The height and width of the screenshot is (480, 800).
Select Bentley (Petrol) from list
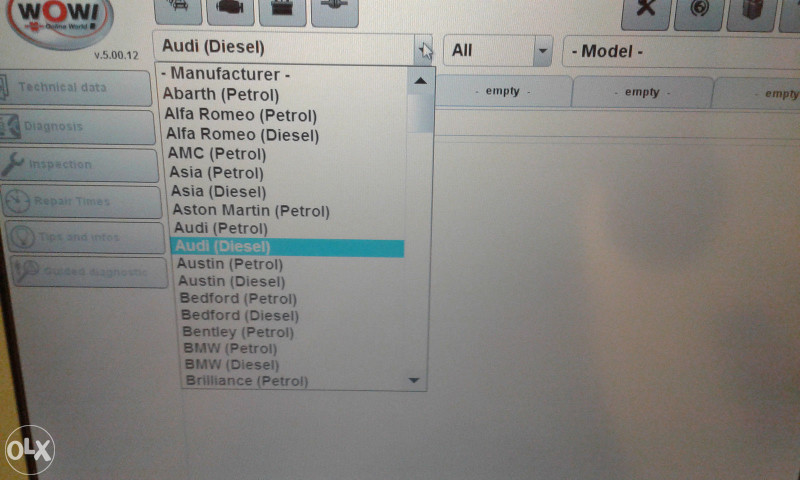[x=238, y=332]
